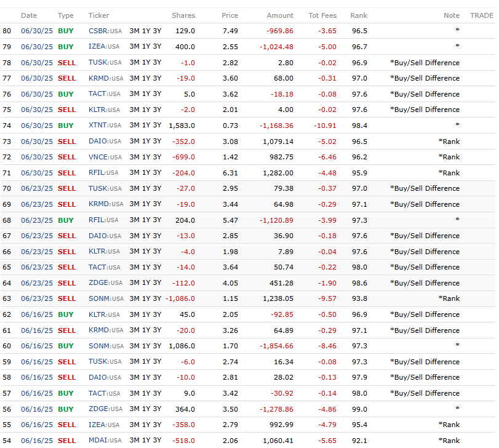
Task: Click the Tot Fees column header
Action: click(x=322, y=15)
